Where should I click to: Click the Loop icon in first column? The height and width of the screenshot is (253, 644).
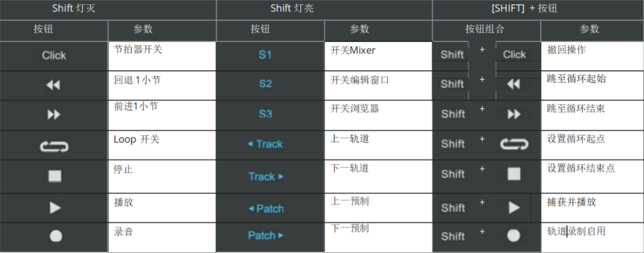(54, 146)
